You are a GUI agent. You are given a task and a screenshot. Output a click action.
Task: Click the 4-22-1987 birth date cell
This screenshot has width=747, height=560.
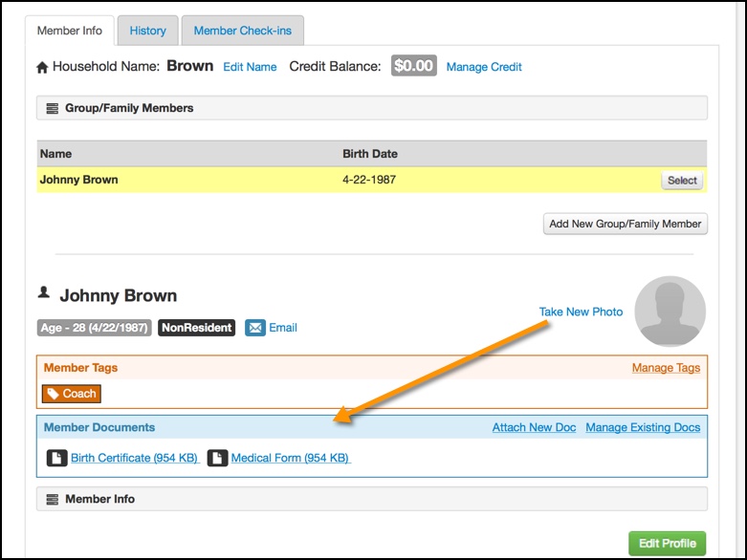(369, 180)
